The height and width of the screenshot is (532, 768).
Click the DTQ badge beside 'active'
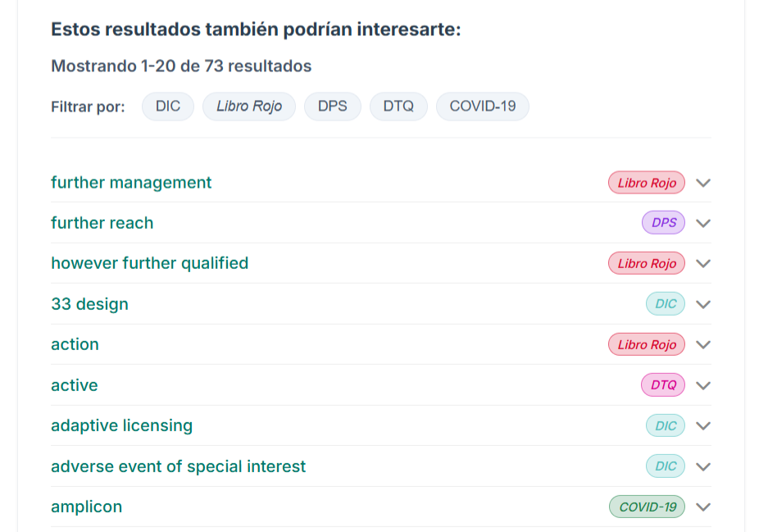(663, 385)
